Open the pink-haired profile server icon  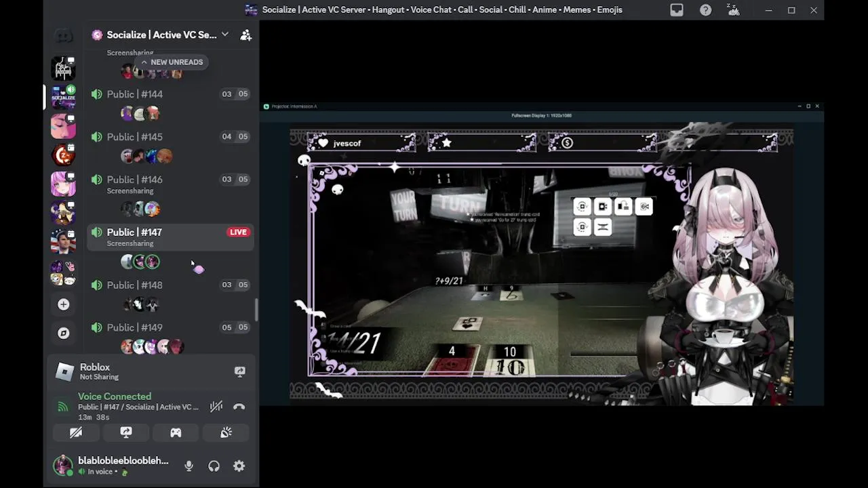coord(63,126)
